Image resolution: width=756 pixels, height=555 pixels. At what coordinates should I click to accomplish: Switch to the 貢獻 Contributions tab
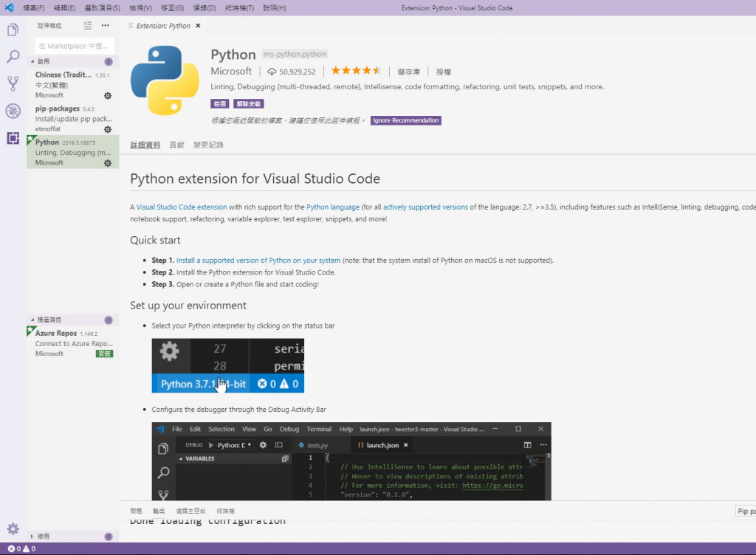[177, 145]
